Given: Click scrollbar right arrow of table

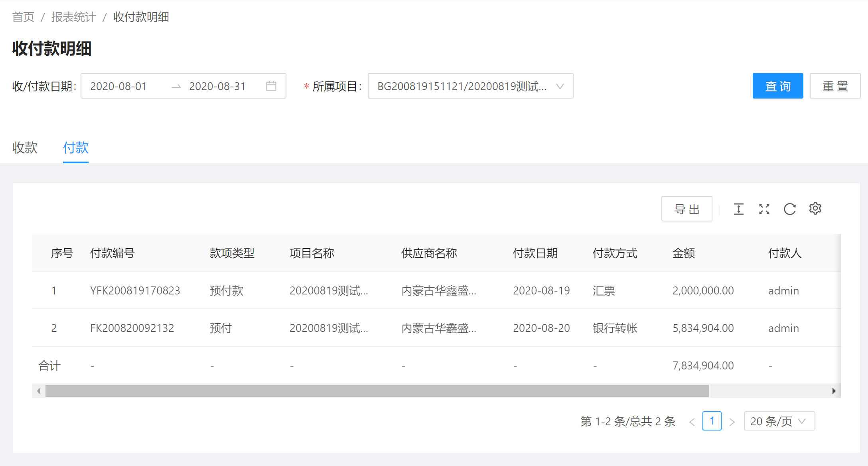Looking at the screenshot, I should pyautogui.click(x=834, y=391).
